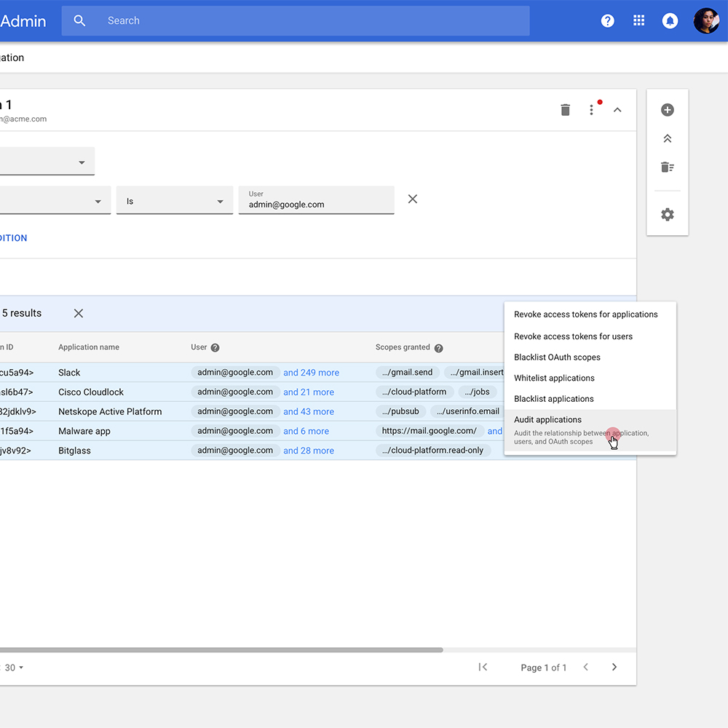Click the Cisco Cloudlock row name
Viewport: 728px width, 728px height.
point(91,392)
